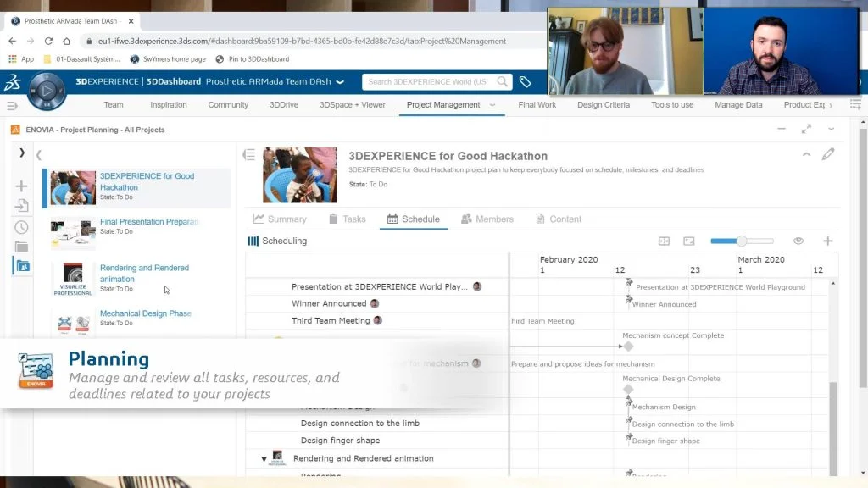Select the Mechanical Design Phase project

click(x=145, y=313)
